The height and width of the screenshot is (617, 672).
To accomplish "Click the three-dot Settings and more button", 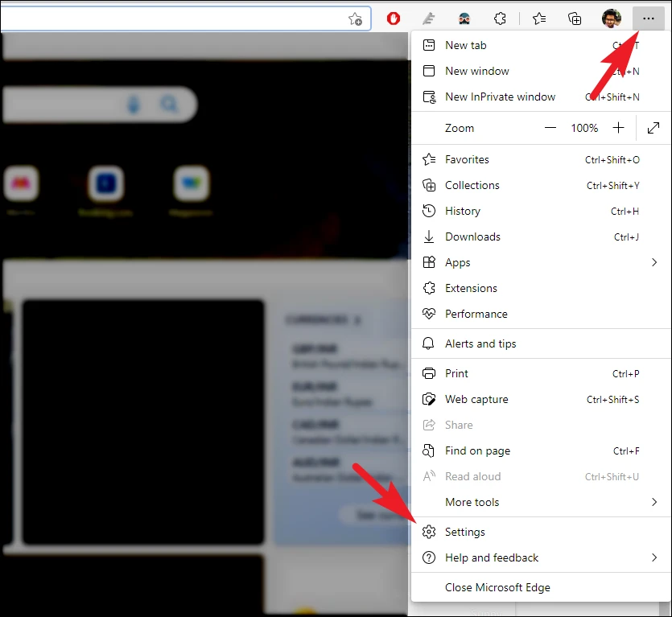I will (x=648, y=19).
